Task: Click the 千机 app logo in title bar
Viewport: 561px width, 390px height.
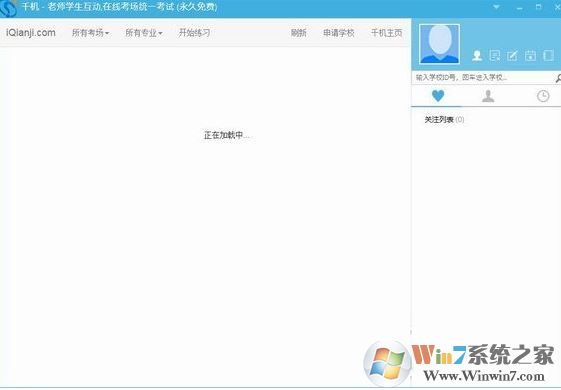Action: [x=8, y=8]
